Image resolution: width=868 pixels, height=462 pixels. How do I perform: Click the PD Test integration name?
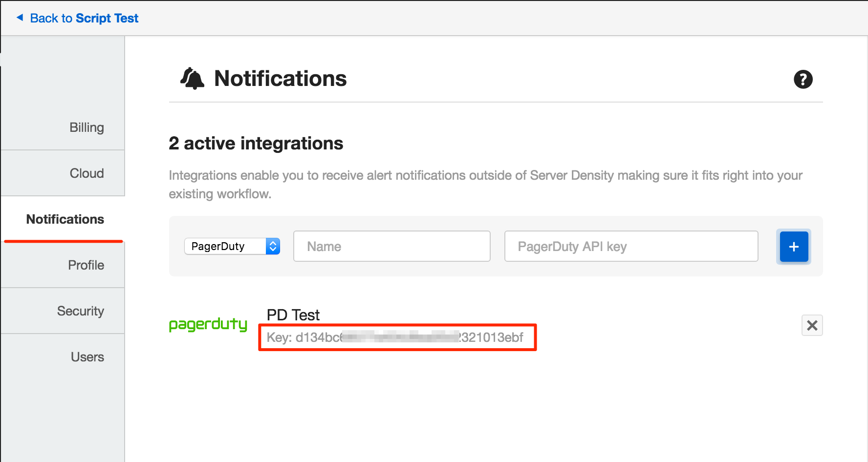coord(293,315)
